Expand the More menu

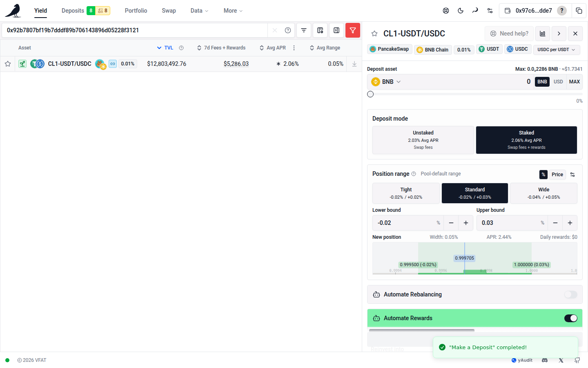pos(233,11)
